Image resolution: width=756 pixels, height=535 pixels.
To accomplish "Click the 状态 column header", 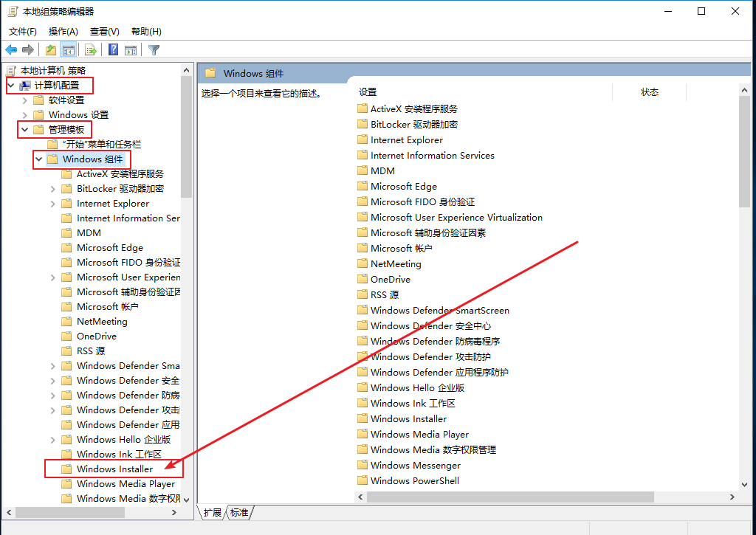I will 649,92.
